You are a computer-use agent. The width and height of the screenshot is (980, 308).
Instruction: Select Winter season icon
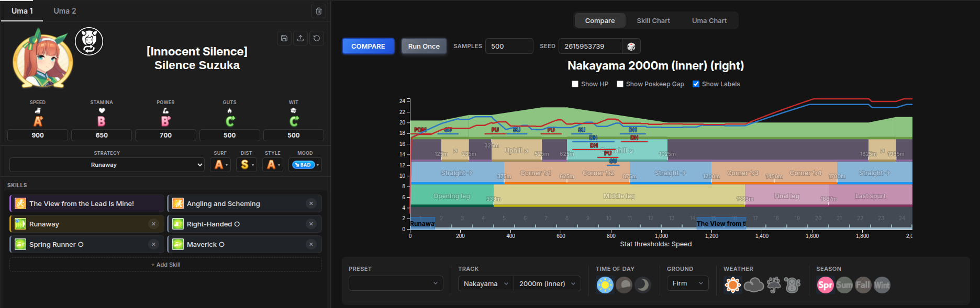click(x=882, y=285)
